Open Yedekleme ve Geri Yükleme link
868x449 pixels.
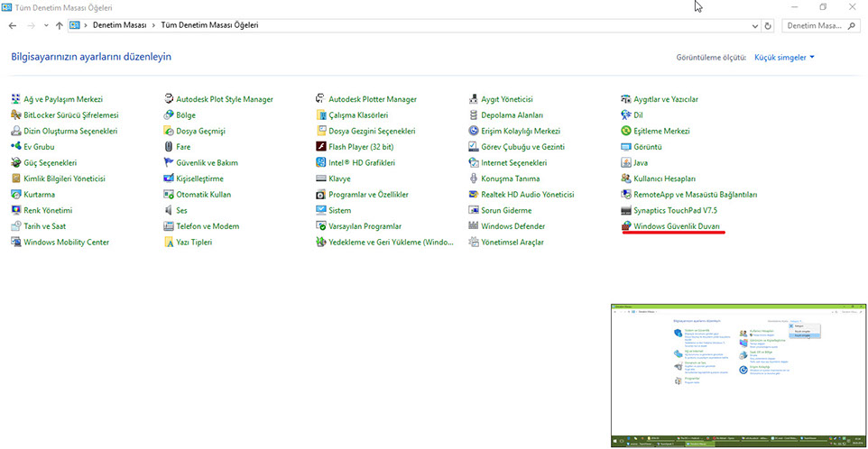point(391,243)
